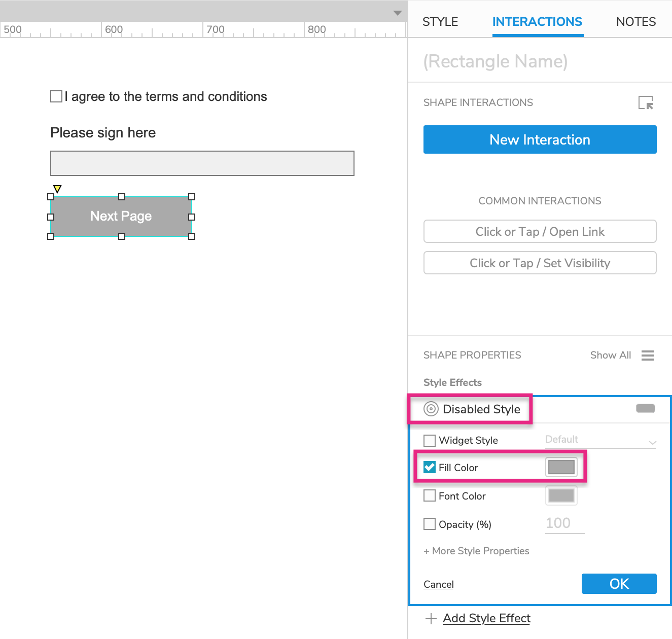
Task: Check the terms and conditions checkbox
Action: 56,96
